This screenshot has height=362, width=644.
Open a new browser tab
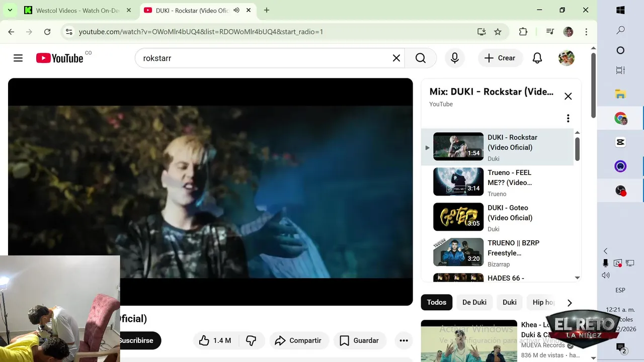coord(267,10)
